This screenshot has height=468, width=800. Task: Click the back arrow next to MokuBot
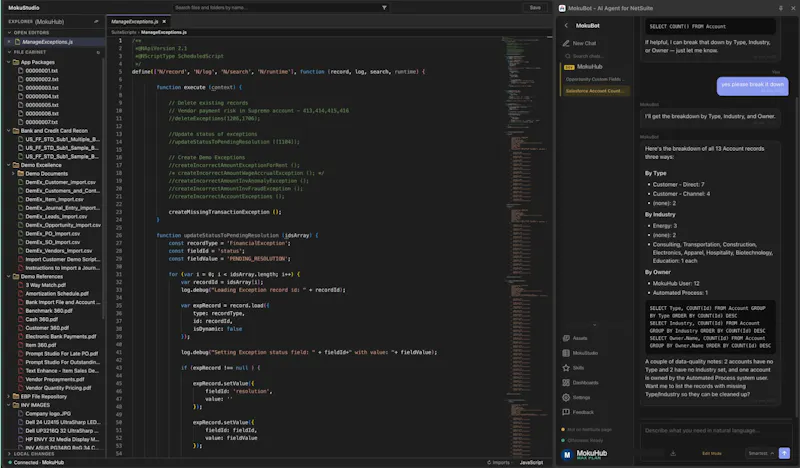[x=566, y=26]
